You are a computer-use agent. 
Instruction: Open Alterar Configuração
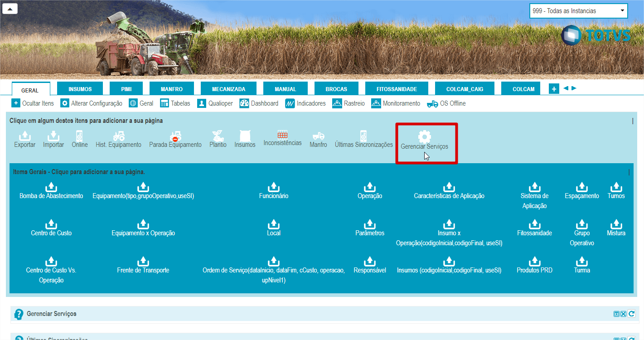[92, 103]
